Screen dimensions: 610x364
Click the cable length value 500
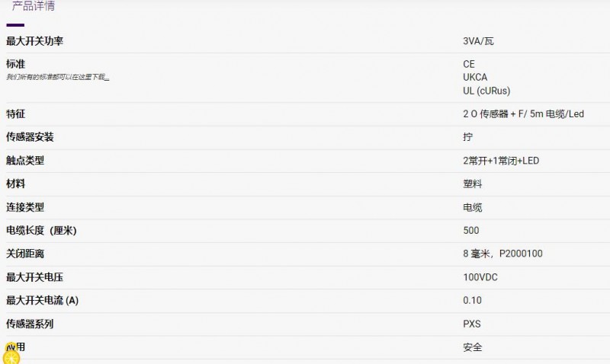471,231
